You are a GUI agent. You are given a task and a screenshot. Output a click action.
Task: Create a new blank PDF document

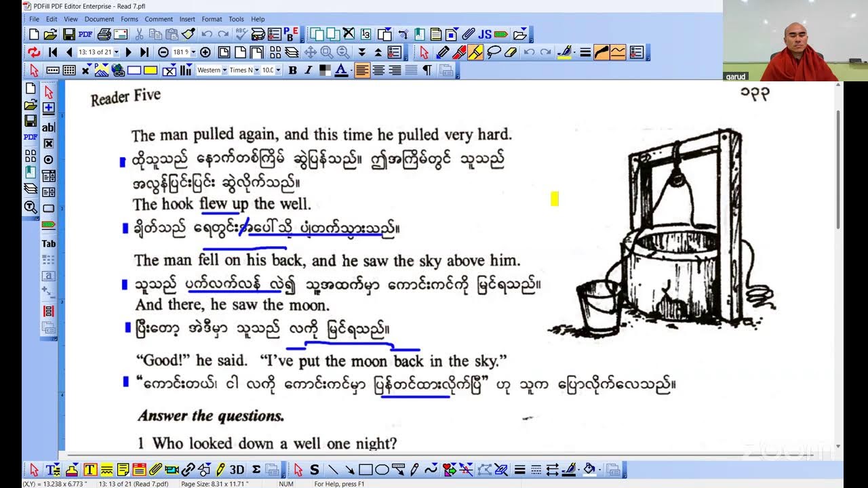pos(34,34)
